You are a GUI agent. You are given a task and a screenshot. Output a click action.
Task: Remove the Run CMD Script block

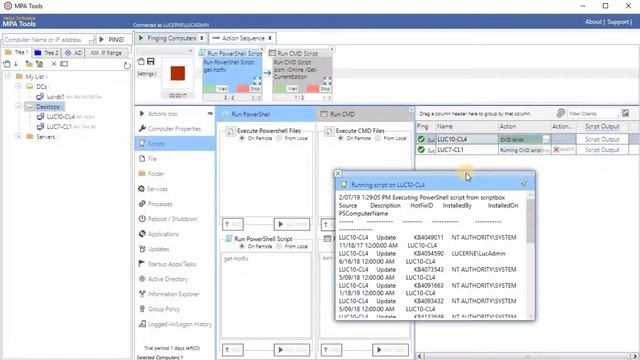tap(332, 49)
